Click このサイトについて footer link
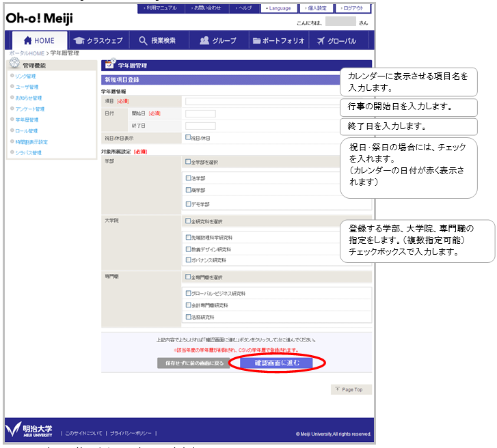The height and width of the screenshot is (448, 497). click(x=83, y=433)
